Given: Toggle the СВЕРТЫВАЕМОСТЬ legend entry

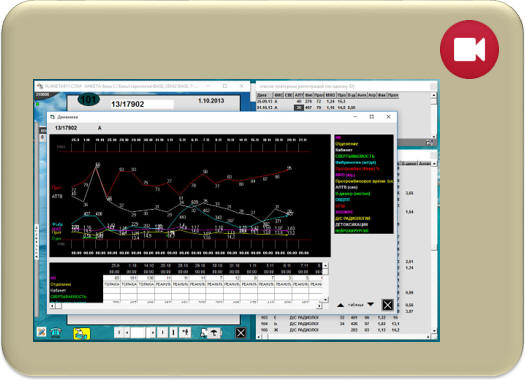Looking at the screenshot, I should coord(355,156).
